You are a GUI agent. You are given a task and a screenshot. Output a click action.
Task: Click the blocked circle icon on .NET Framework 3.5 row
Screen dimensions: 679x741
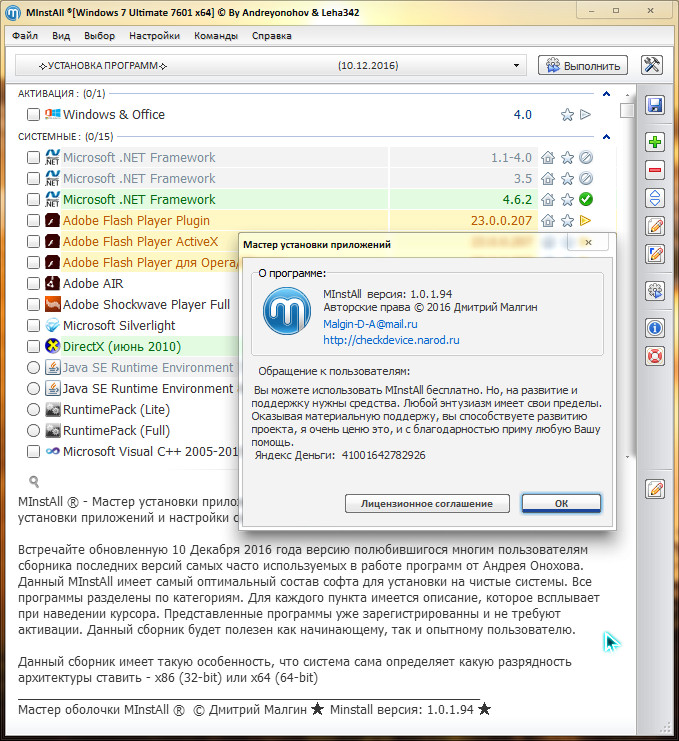point(586,179)
